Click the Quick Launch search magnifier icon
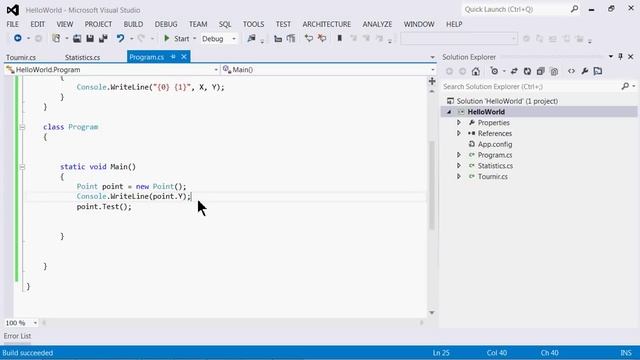 click(x=574, y=9)
